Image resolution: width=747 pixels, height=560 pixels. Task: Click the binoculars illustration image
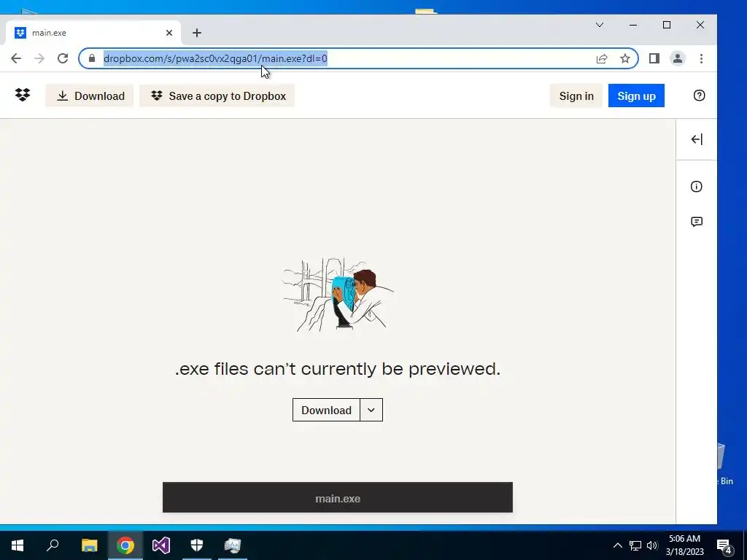338,295
